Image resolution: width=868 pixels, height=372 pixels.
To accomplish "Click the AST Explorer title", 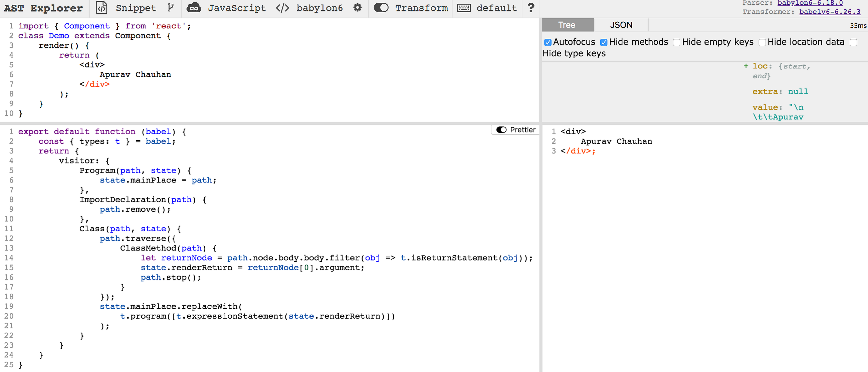I will [43, 8].
